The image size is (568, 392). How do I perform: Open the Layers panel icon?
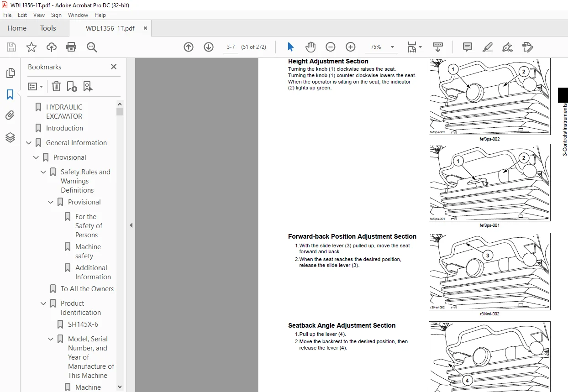coord(10,137)
